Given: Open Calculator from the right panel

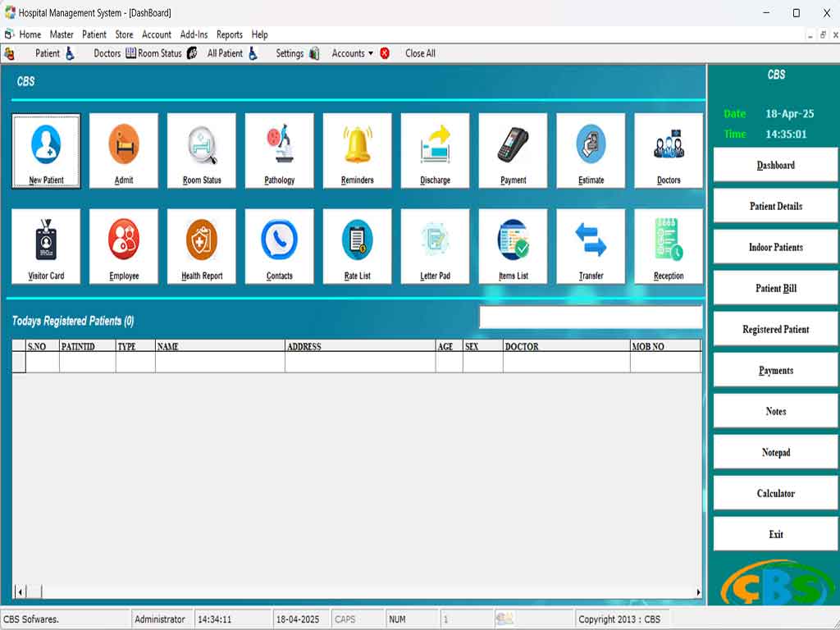Looking at the screenshot, I should point(775,493).
